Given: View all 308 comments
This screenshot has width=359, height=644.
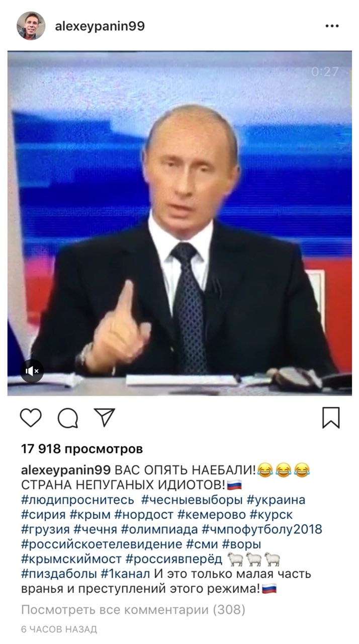Looking at the screenshot, I should 133,610.
